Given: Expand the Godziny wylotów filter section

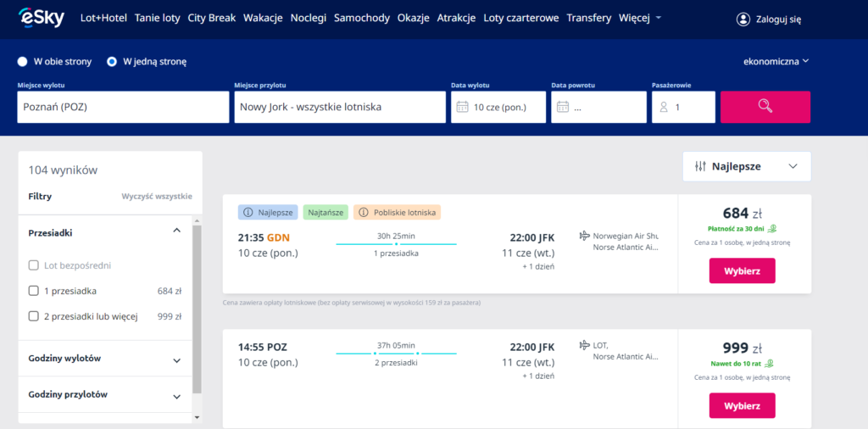Looking at the screenshot, I should point(176,359).
